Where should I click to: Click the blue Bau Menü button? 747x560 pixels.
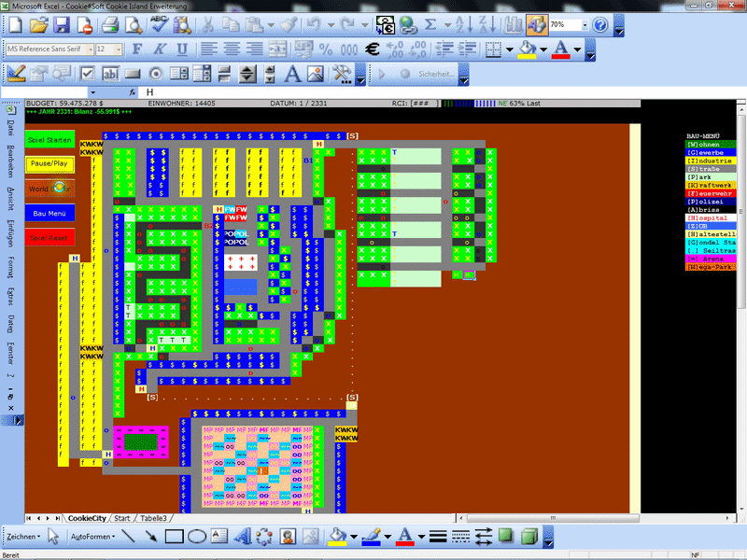tap(49, 213)
